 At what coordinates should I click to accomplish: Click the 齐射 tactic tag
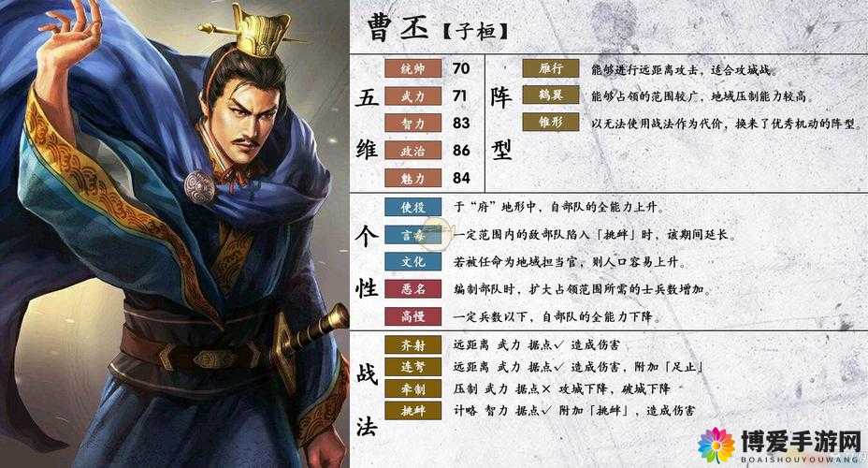point(413,344)
